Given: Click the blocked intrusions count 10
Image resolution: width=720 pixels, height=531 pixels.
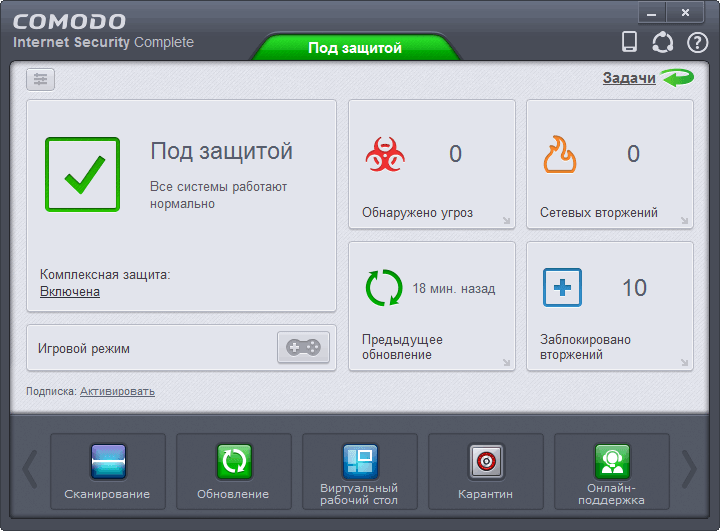Looking at the screenshot, I should 634,288.
